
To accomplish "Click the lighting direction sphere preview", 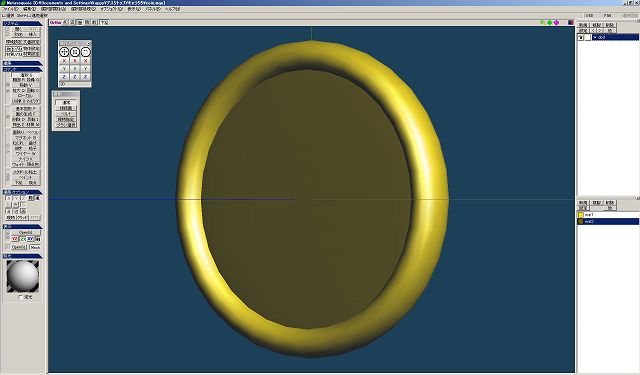I will click(23, 276).
